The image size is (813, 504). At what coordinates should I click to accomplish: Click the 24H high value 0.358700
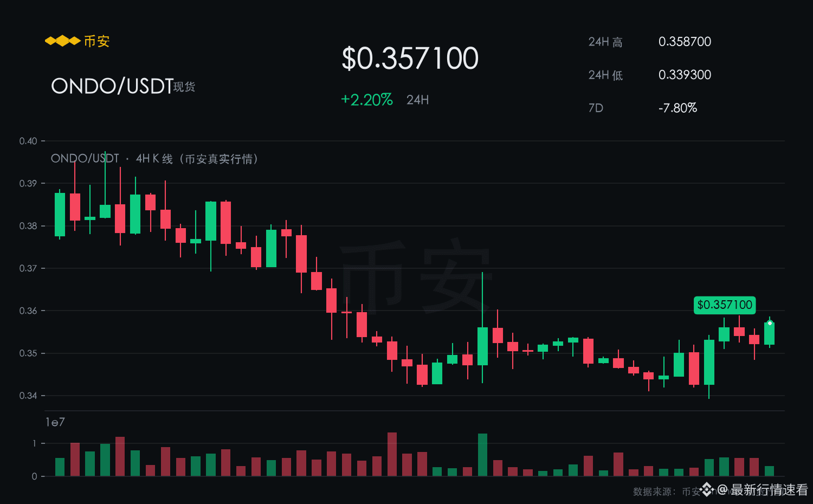685,42
